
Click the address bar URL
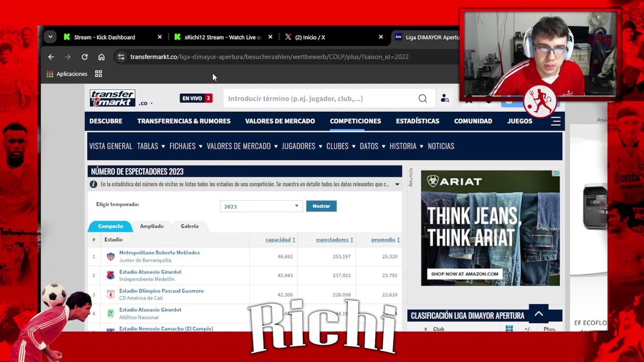[x=269, y=57]
